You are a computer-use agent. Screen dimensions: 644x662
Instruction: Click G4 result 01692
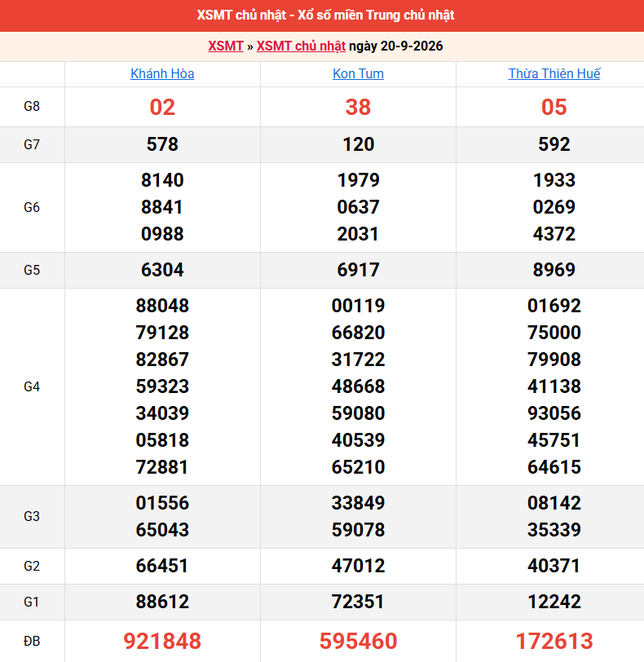pos(554,306)
